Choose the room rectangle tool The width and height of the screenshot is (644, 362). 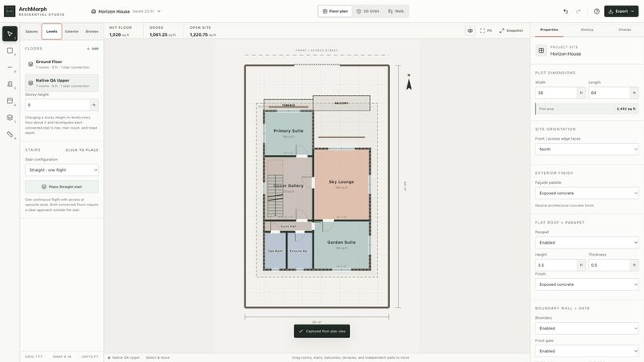coord(10,50)
